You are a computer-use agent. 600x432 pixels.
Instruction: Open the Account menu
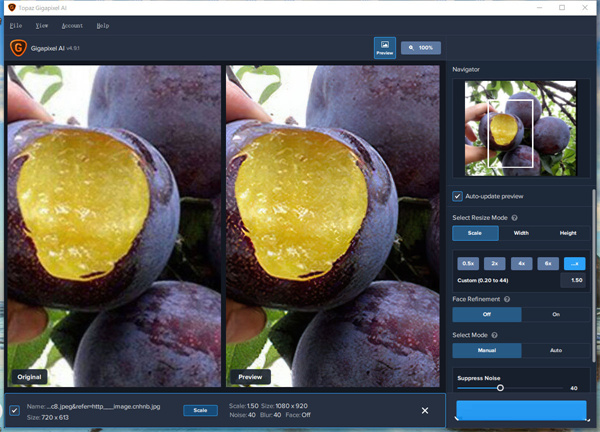click(72, 25)
